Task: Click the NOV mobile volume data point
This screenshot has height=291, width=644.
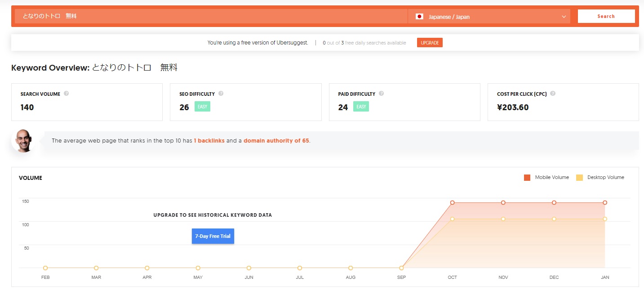Action: (x=503, y=202)
